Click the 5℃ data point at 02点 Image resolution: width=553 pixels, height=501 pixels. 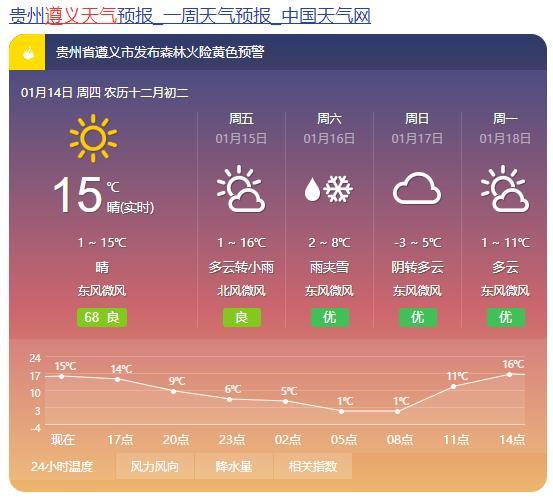point(285,402)
